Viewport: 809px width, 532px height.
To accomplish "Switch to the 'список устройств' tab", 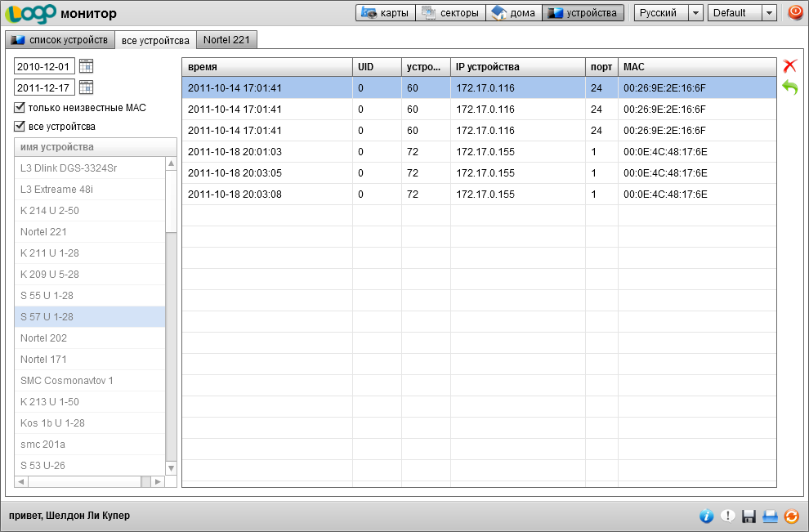I will click(59, 40).
